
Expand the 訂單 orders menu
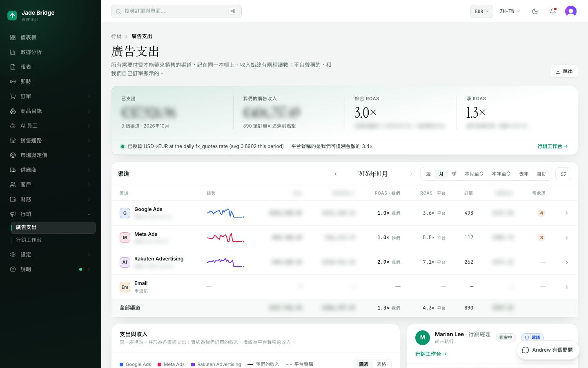pyautogui.click(x=51, y=96)
